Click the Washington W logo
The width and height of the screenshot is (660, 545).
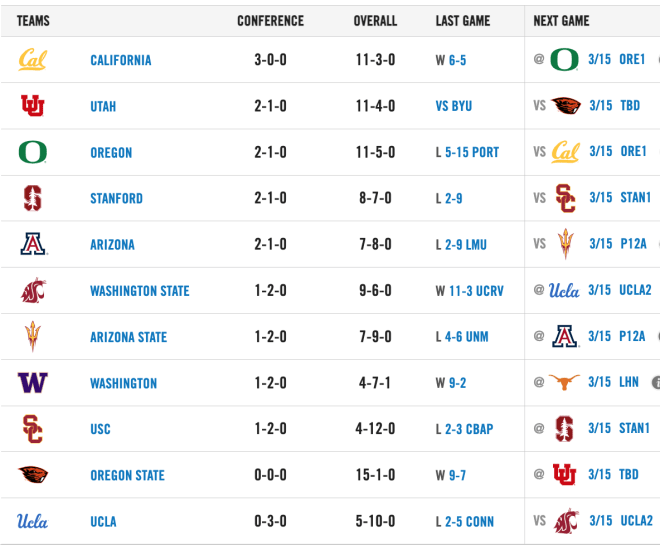point(32,383)
